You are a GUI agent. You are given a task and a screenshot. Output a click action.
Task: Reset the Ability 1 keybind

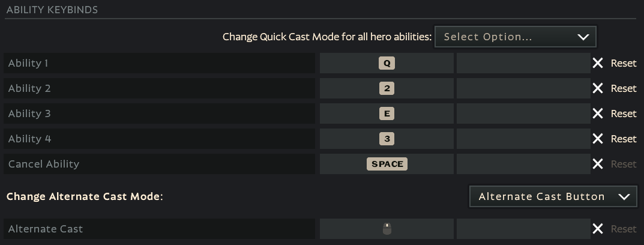(624, 63)
